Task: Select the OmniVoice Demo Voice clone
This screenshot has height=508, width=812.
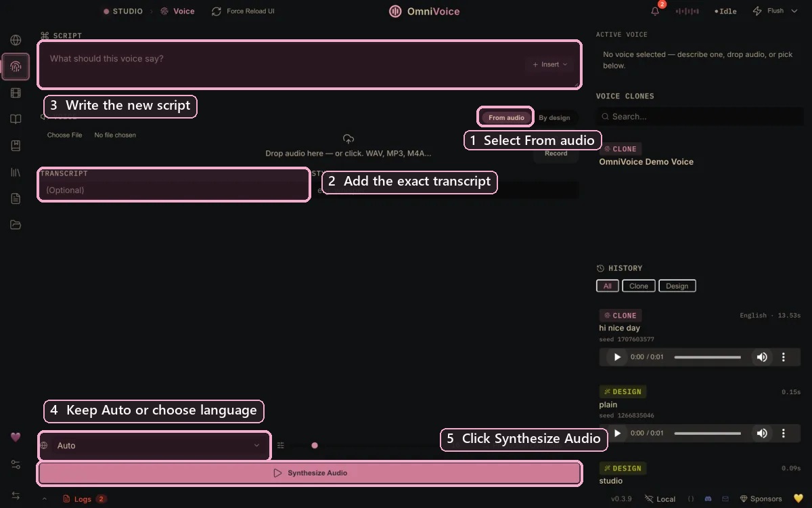Action: pos(646,162)
